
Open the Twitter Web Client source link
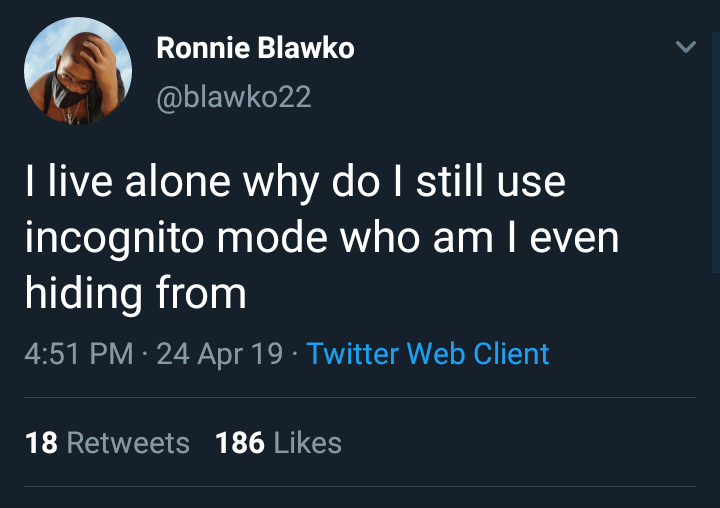[428, 353]
